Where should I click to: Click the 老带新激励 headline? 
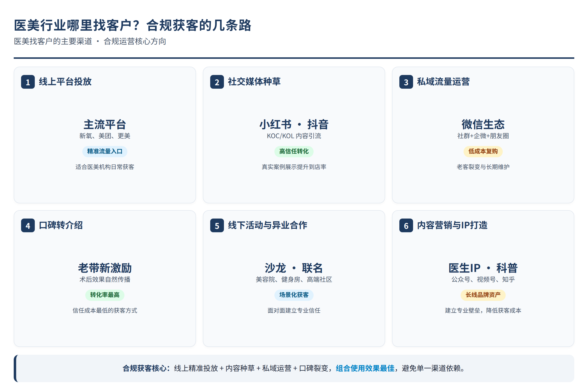(105, 268)
